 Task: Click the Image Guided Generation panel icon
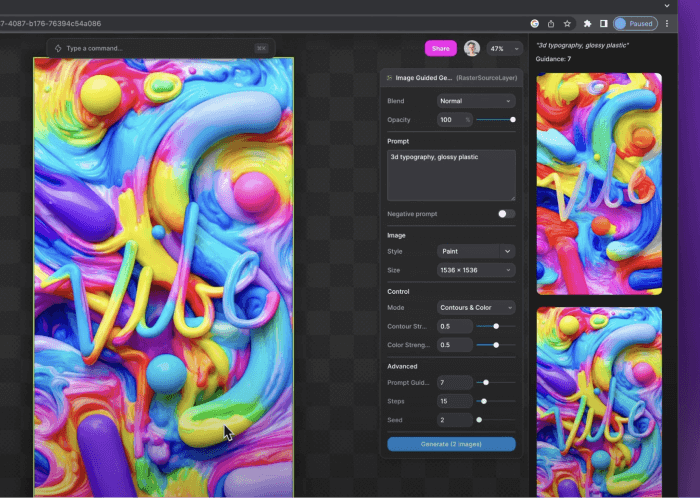point(389,77)
